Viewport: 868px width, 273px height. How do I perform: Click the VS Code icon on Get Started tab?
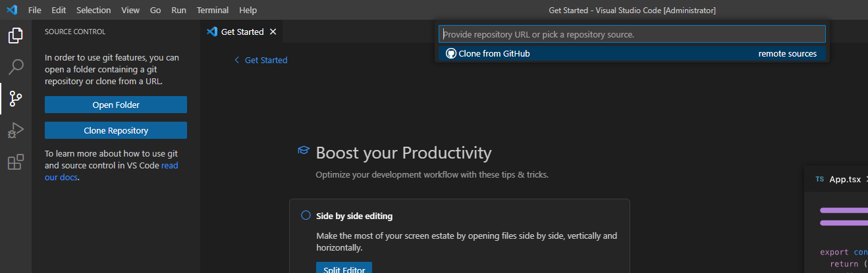coord(212,32)
